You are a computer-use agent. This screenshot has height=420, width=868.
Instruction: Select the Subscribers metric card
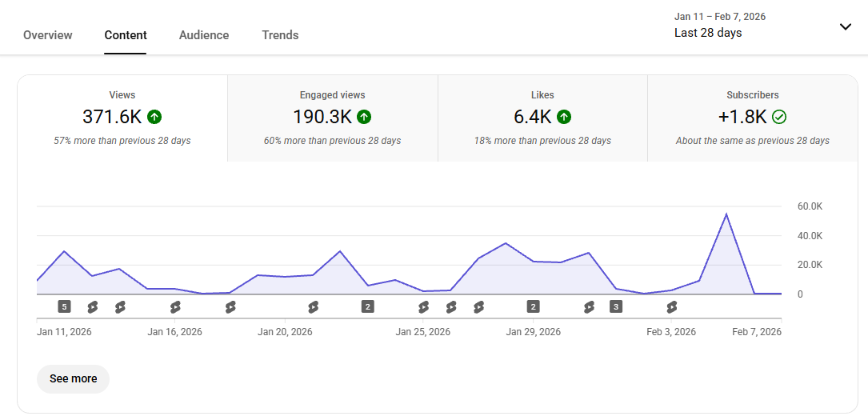point(752,118)
